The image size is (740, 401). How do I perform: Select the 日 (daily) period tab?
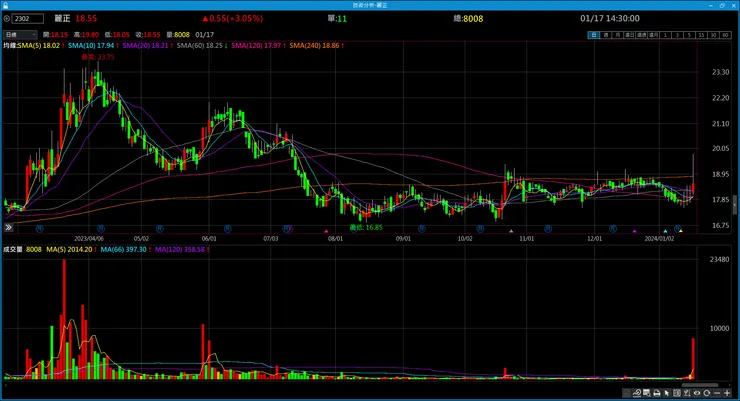(593, 35)
